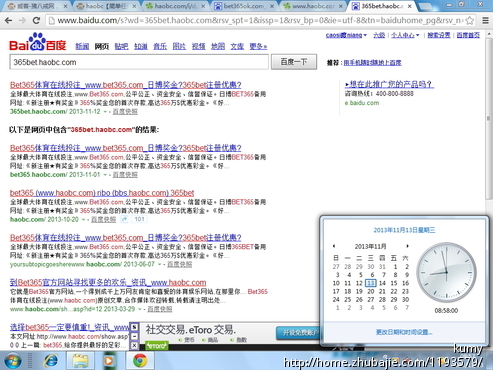Open the 图片 (Images) link in the Baidu nav
The width and height of the screenshot is (493, 370).
coord(179,46)
